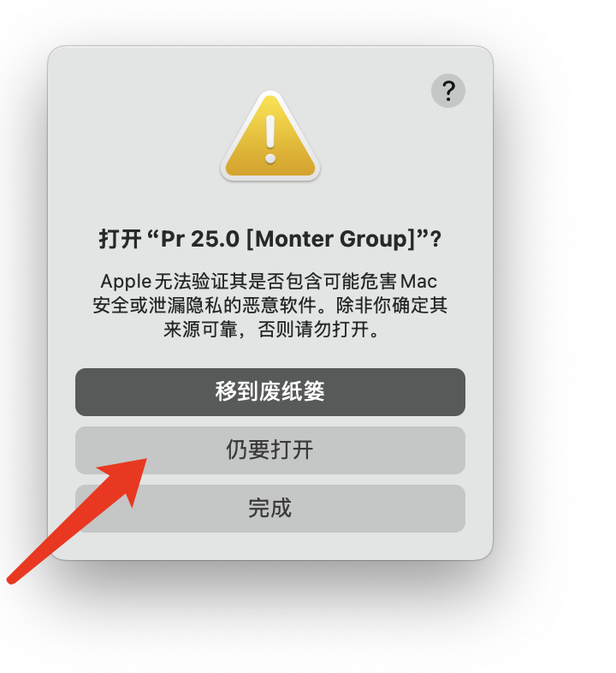Click the message line starting with 安全或泄漏隐私

point(270,306)
